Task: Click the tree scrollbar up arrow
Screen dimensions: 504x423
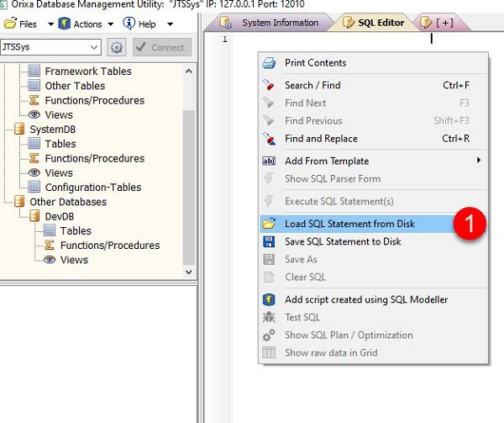Action: pos(189,71)
